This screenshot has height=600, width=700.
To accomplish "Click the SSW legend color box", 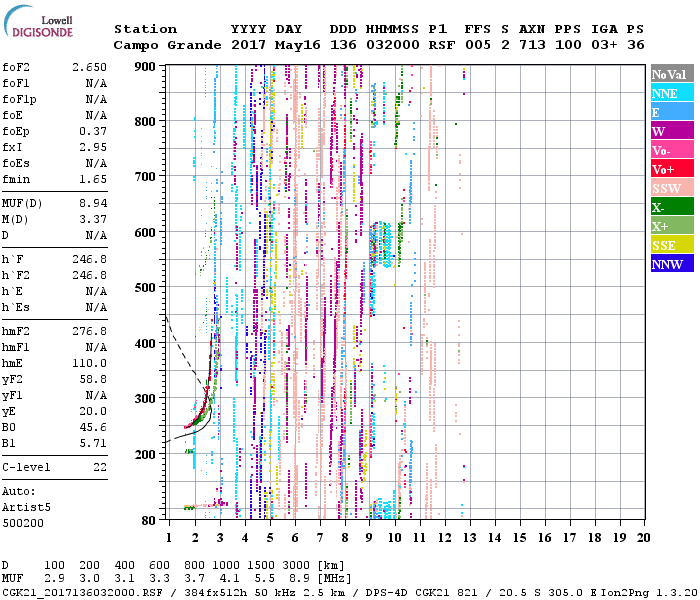I will [670, 188].
